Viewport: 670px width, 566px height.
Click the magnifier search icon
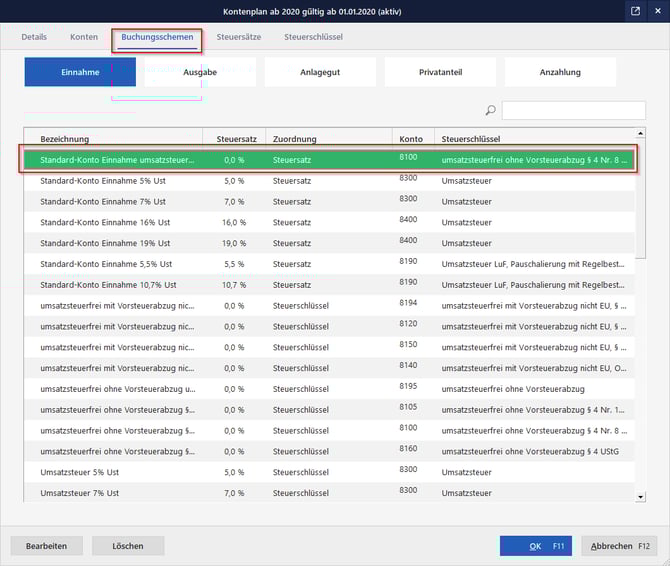point(491,110)
